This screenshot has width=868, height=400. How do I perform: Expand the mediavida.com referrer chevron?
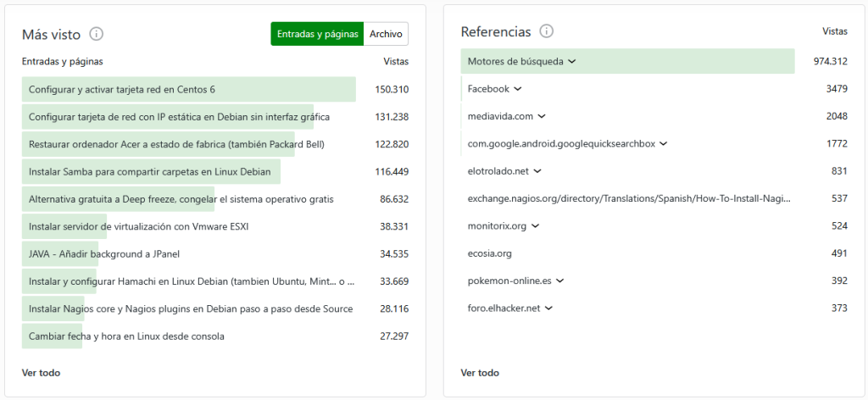(x=542, y=116)
